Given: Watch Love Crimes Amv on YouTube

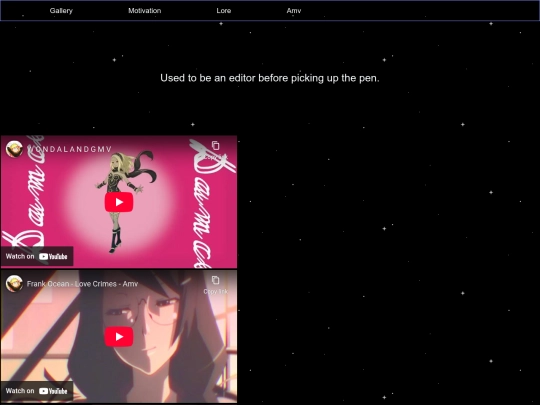Looking at the screenshot, I should click(x=37, y=391).
